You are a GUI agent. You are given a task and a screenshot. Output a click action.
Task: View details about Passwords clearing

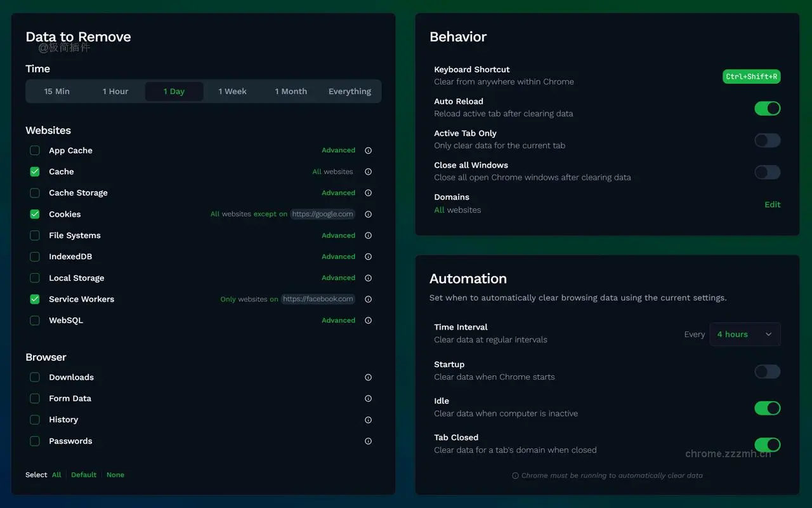click(368, 441)
